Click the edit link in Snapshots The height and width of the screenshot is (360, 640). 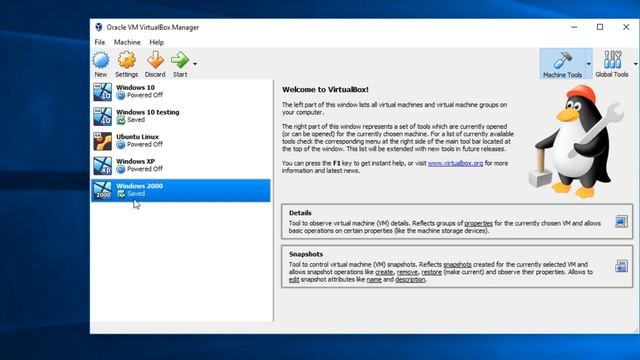click(x=294, y=280)
